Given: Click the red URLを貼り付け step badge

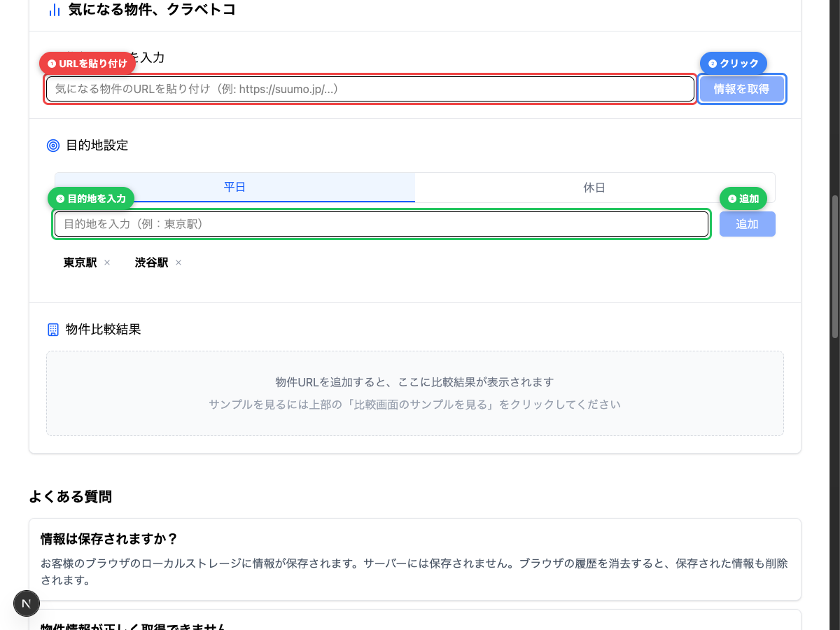Looking at the screenshot, I should click(87, 62).
